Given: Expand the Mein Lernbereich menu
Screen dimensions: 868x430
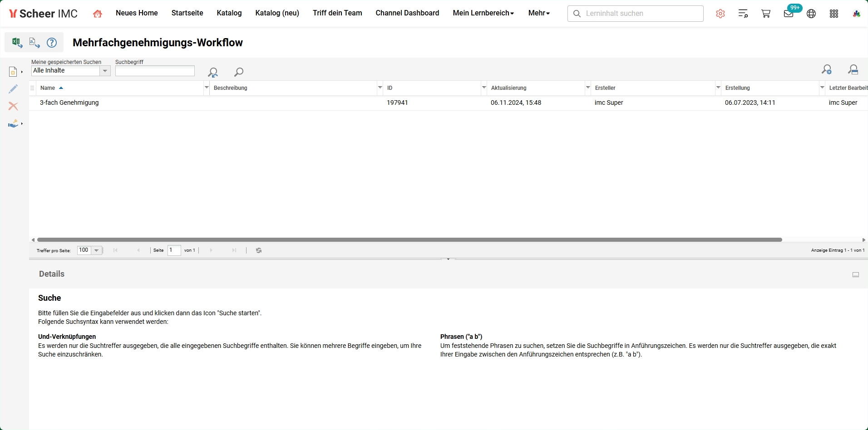Looking at the screenshot, I should pyautogui.click(x=483, y=13).
